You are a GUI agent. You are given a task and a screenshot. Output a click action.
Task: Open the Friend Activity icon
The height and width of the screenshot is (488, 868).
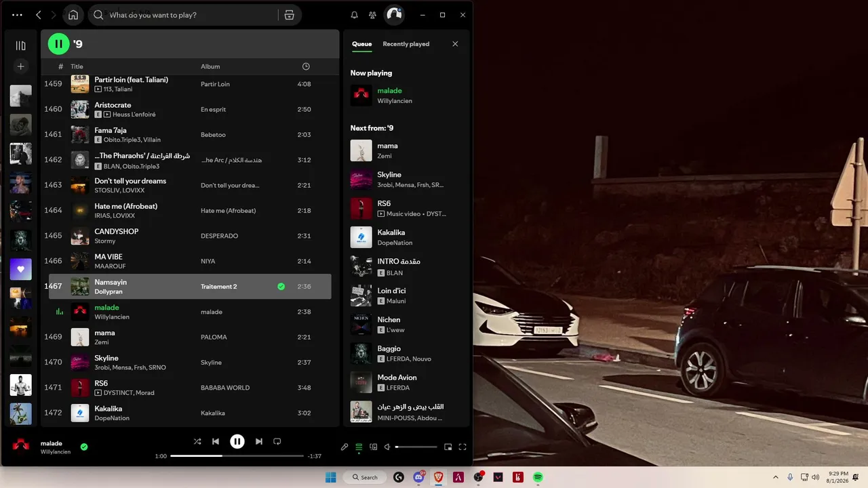point(372,15)
